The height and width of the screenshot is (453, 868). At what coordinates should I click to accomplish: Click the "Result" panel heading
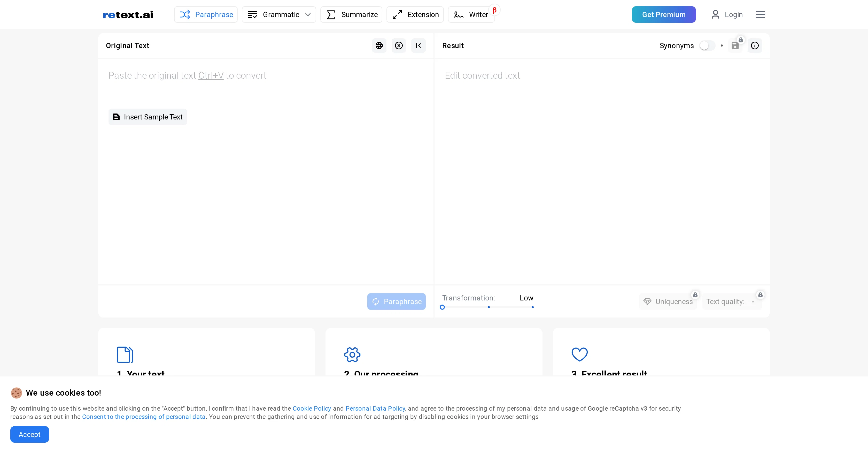pos(453,46)
